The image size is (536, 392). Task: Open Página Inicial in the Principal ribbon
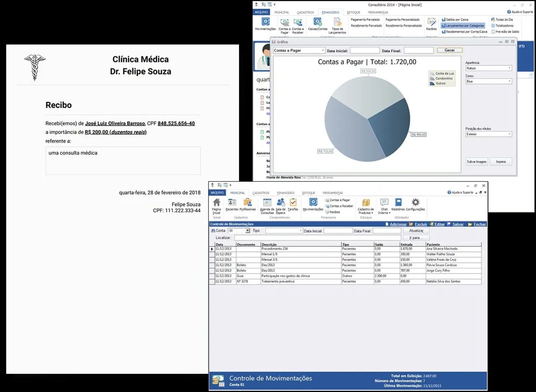(216, 205)
